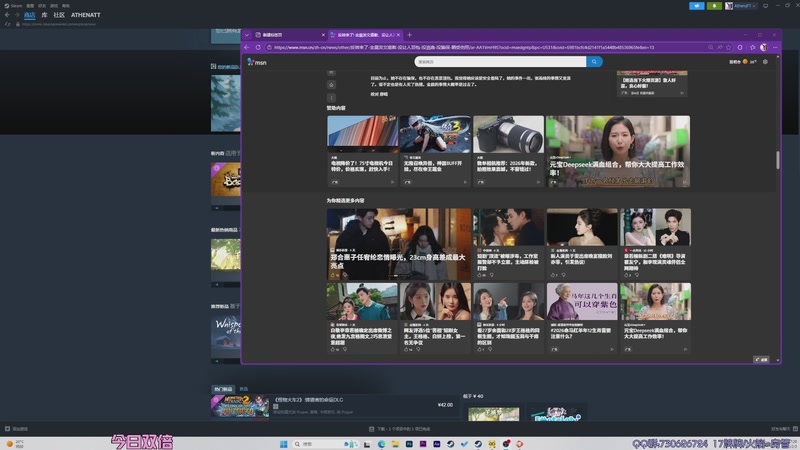Open the featured couple news story
This screenshot has width=800, height=450.
(x=399, y=244)
